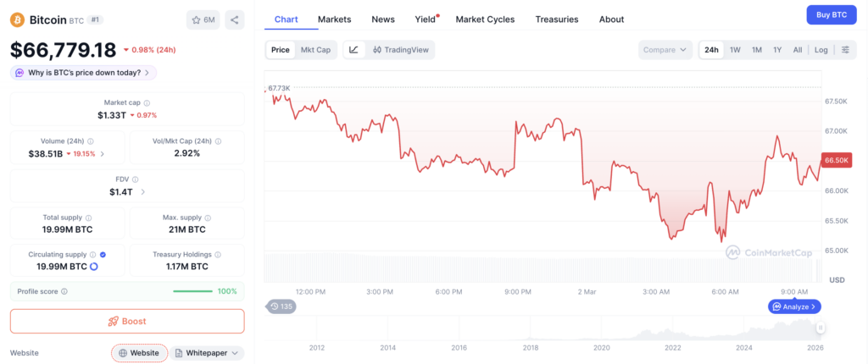This screenshot has width=868, height=364.
Task: Click the Bitcoin orange logo icon
Action: point(17,20)
